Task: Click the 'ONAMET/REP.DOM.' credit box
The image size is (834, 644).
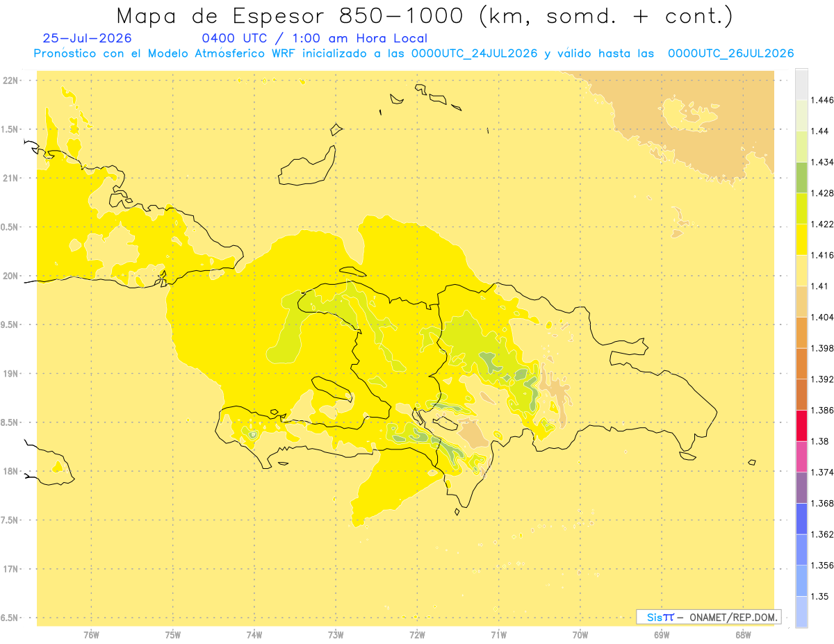Action: point(709,617)
